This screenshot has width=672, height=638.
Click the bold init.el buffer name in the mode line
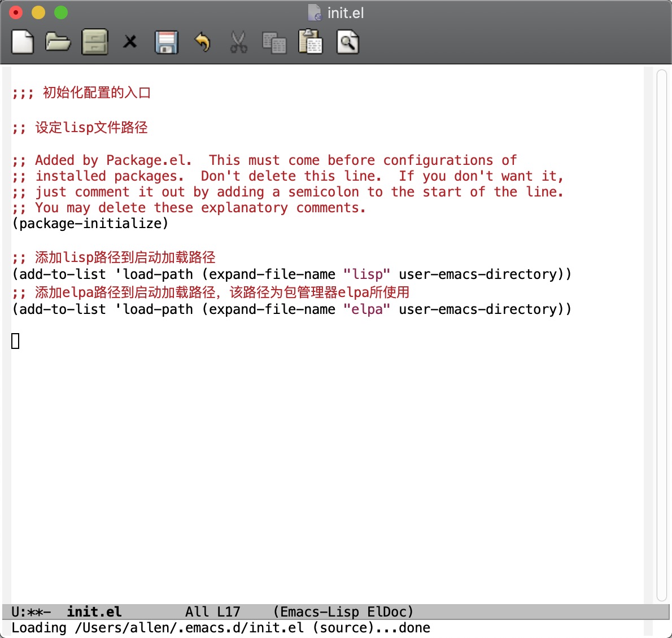pos(94,611)
